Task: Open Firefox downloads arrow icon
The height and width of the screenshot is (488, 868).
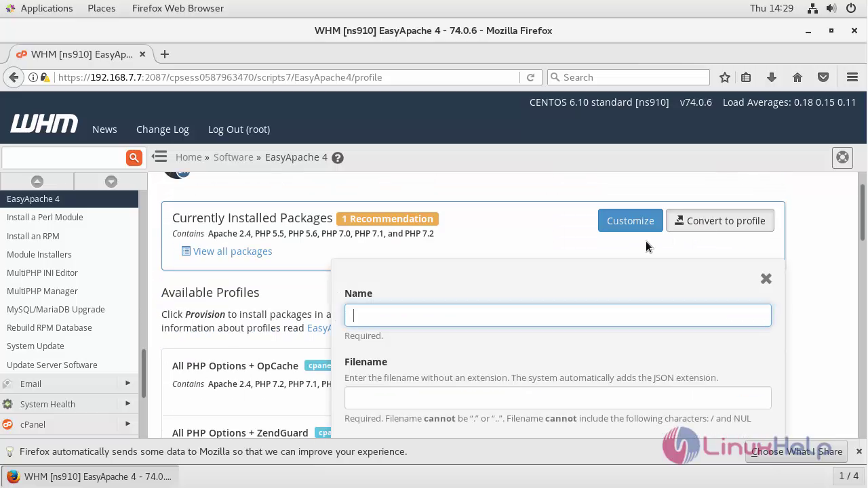Action: click(772, 77)
